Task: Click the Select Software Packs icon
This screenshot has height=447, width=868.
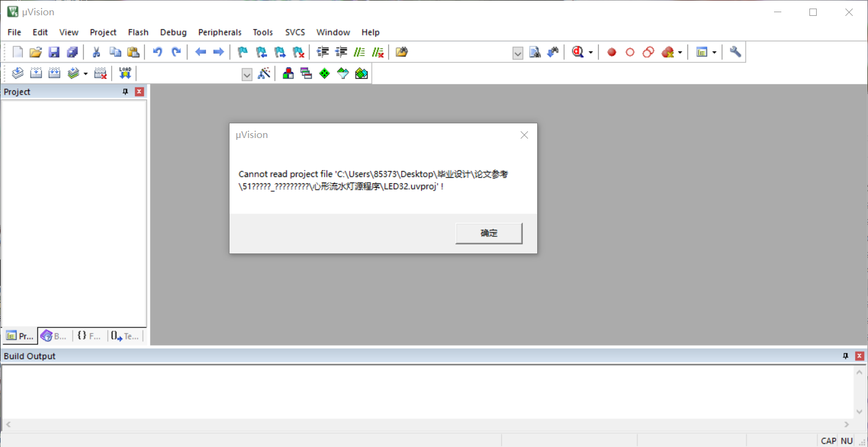Action: coord(343,74)
